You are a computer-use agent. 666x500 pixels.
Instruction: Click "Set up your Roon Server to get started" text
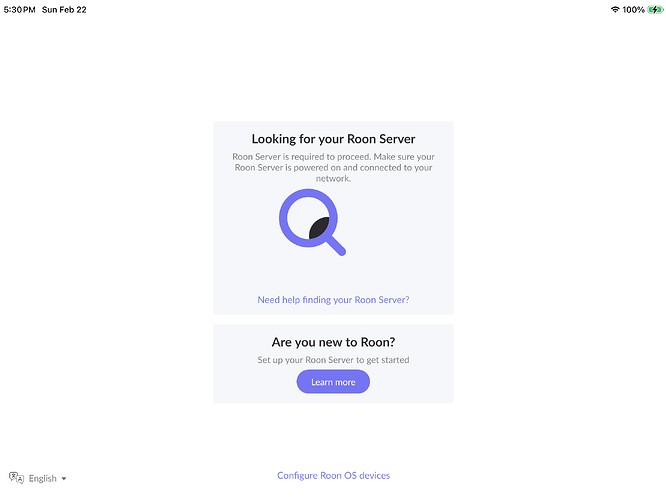tap(333, 360)
